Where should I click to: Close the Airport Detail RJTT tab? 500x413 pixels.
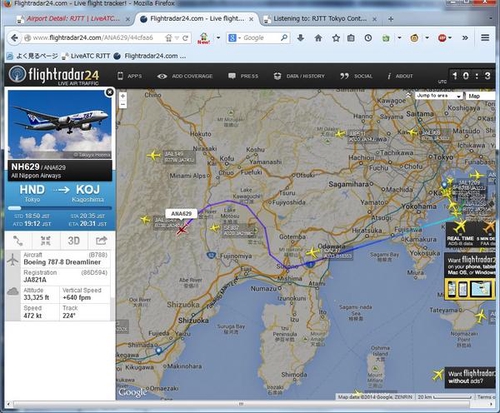(127, 19)
